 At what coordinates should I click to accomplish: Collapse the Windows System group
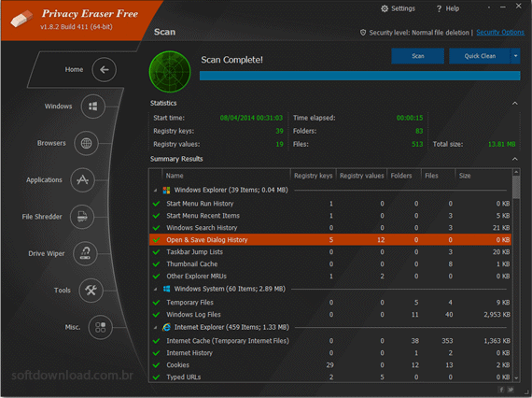pyautogui.click(x=155, y=290)
